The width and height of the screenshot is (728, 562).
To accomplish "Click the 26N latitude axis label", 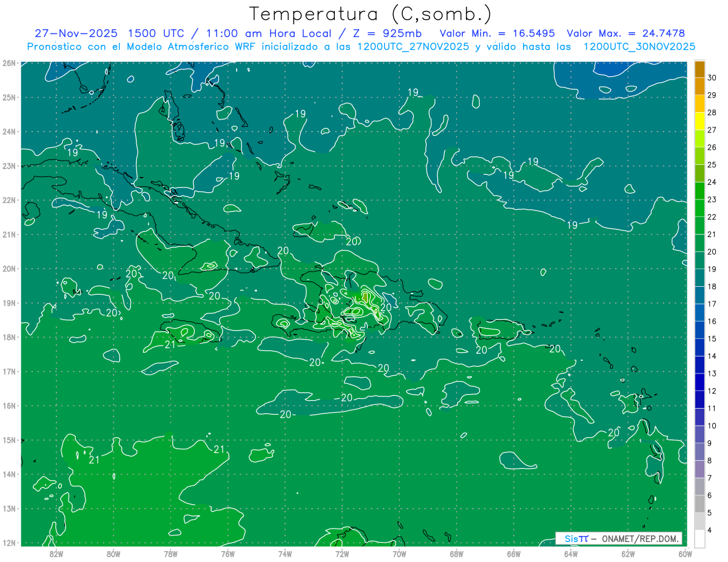I will [8, 63].
